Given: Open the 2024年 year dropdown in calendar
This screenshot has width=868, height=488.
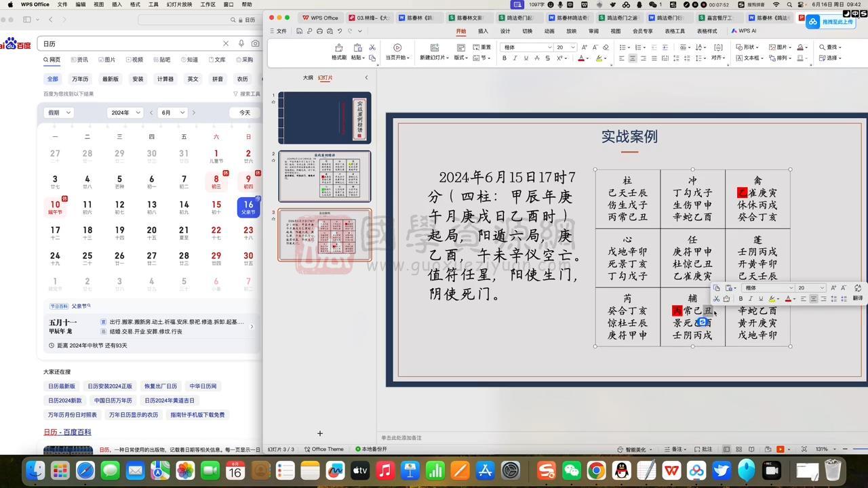Looking at the screenshot, I should 125,113.
